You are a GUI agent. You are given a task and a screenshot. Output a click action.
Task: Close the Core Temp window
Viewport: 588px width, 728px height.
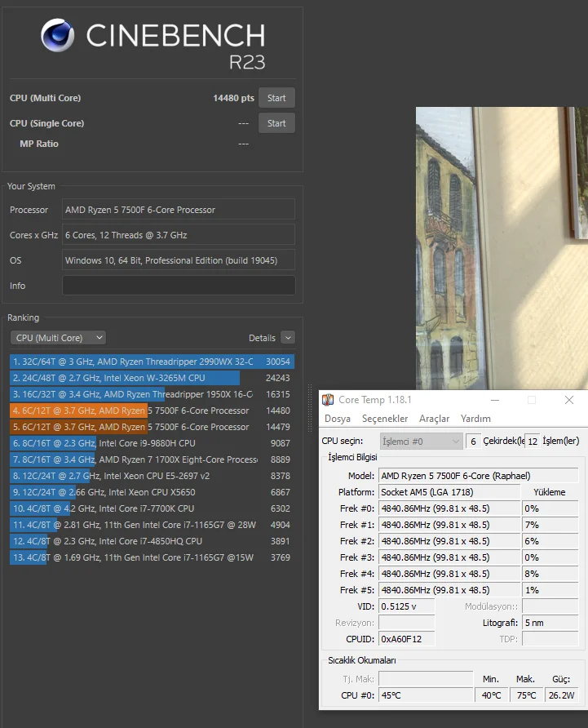[569, 400]
